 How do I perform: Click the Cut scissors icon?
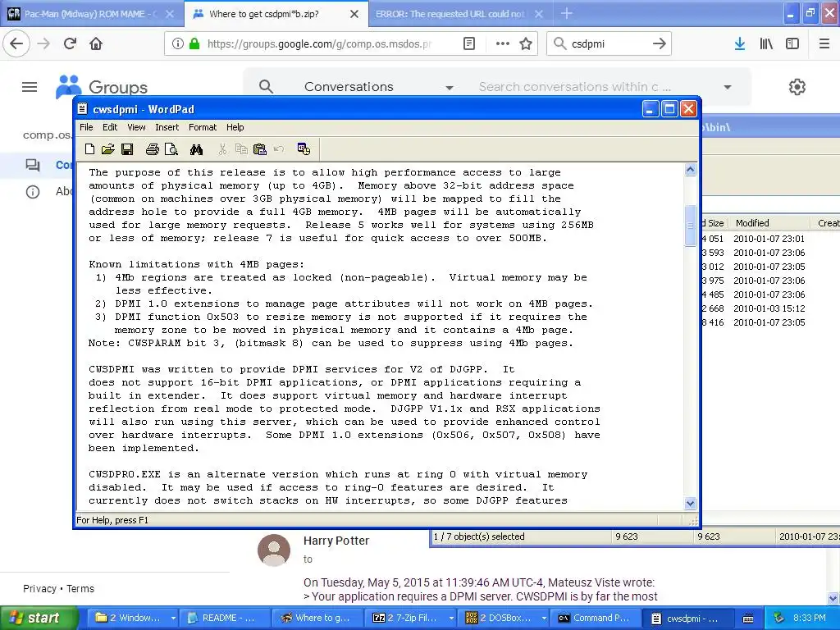222,149
